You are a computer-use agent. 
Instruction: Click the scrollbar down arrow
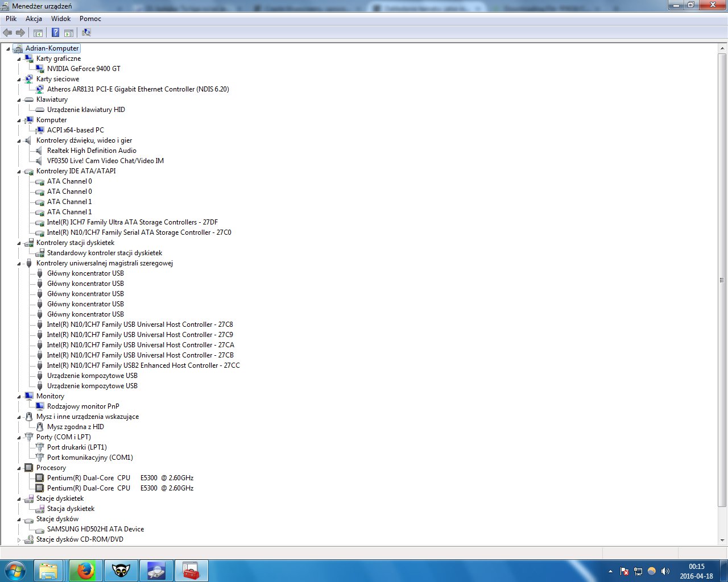(x=722, y=541)
